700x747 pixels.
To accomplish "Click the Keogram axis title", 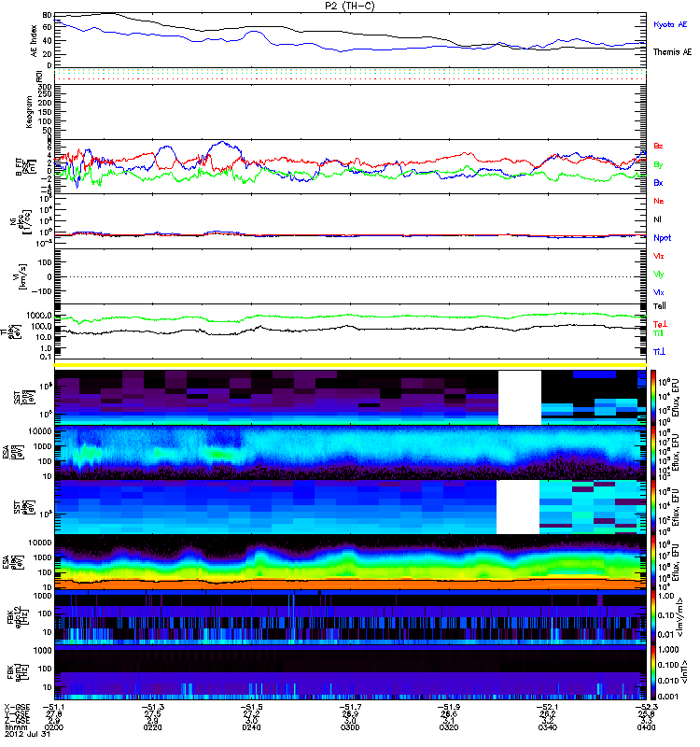I will [x=29, y=112].
